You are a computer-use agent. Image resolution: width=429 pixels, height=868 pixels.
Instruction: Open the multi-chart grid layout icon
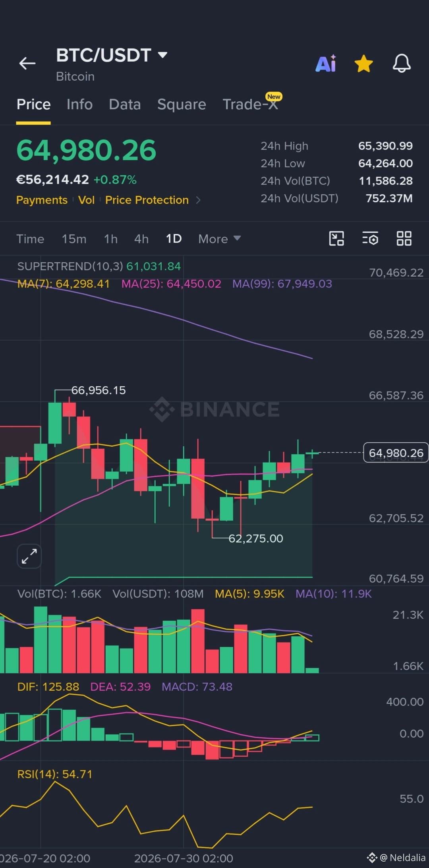(404, 238)
